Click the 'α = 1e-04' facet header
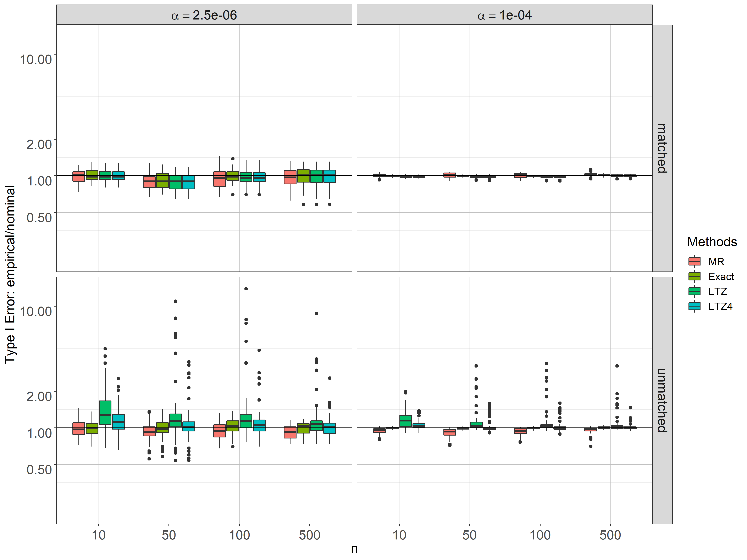This screenshot has height=560, width=747. 504,15
